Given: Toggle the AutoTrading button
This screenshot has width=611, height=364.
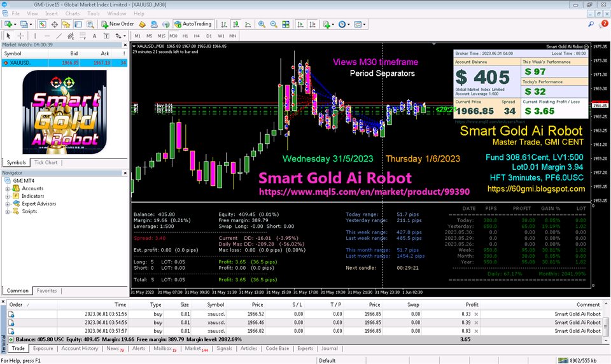Looking at the screenshot, I should (x=192, y=24).
